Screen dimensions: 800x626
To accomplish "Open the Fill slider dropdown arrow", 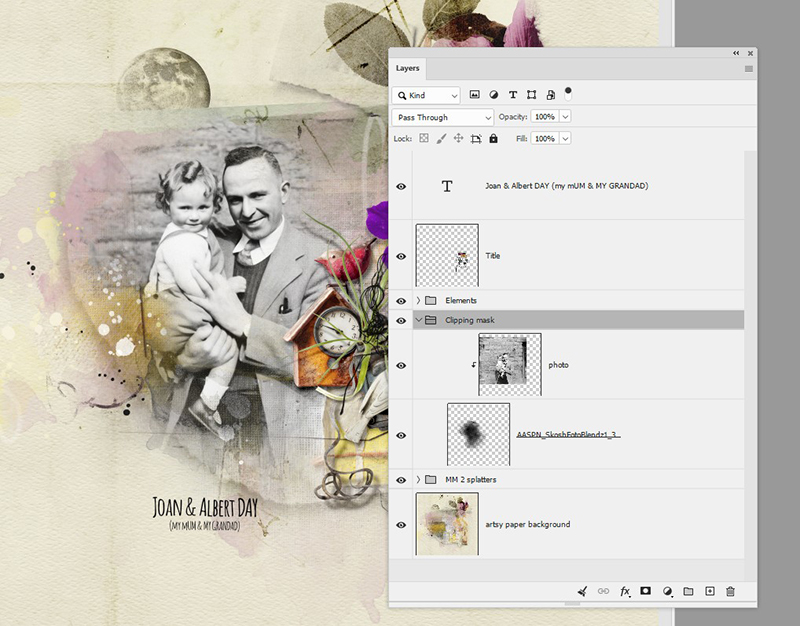I will [x=565, y=138].
